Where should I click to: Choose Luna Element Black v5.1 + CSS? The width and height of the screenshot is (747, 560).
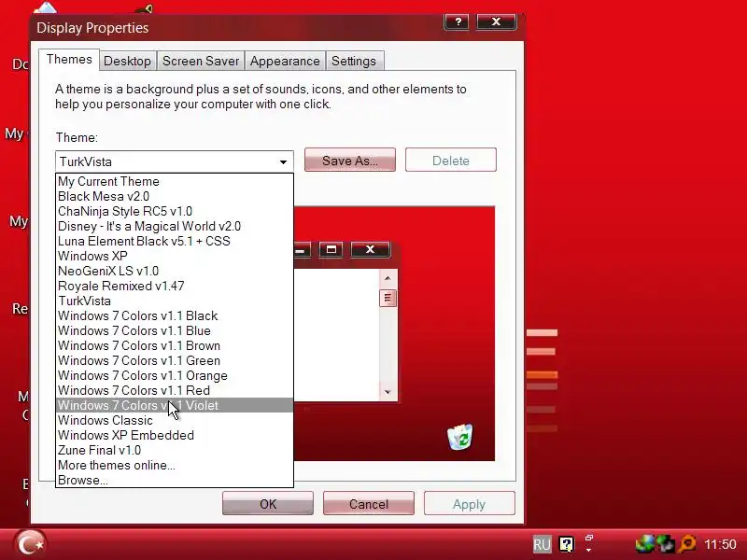(175, 241)
